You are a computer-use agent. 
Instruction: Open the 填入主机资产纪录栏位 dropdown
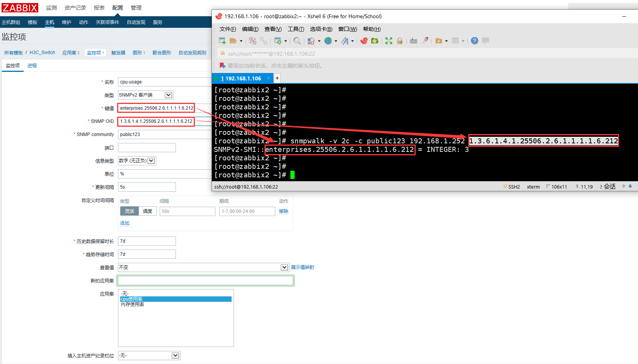click(x=149, y=355)
